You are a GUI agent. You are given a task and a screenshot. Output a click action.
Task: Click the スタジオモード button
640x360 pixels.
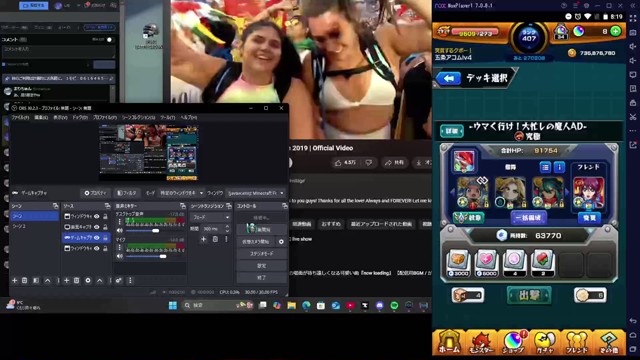point(262,254)
